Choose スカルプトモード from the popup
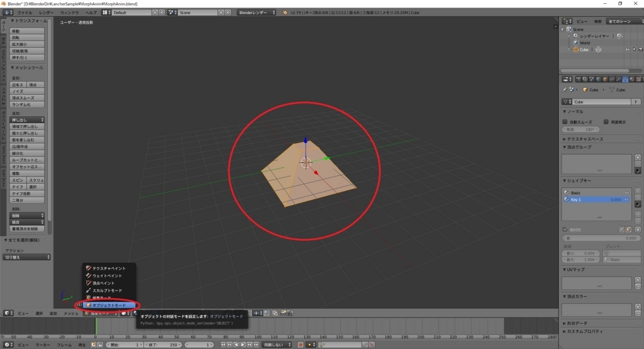The image size is (644, 349). click(x=109, y=291)
